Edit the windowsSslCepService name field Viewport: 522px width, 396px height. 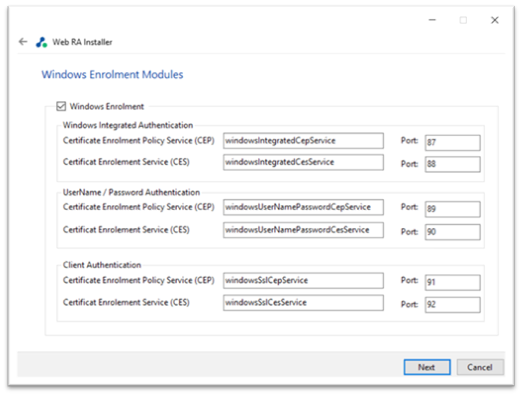tap(303, 281)
